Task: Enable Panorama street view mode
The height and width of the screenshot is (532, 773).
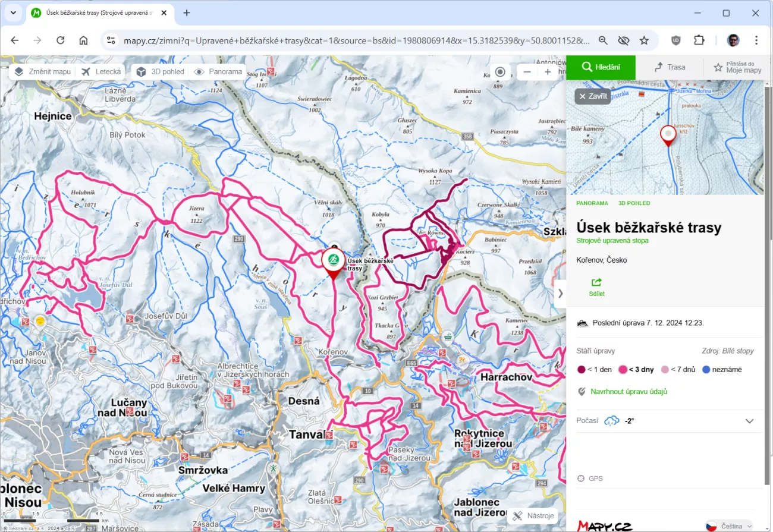Action: coord(218,72)
